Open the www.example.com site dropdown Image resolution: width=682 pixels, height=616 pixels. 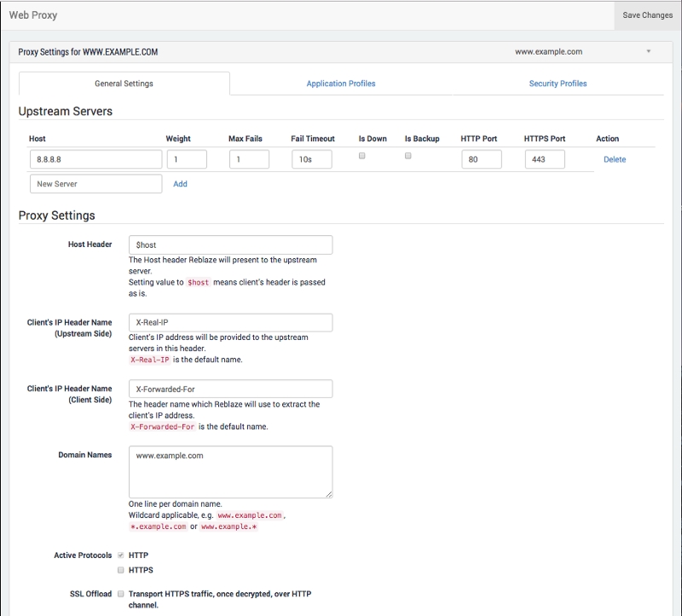pos(582,52)
